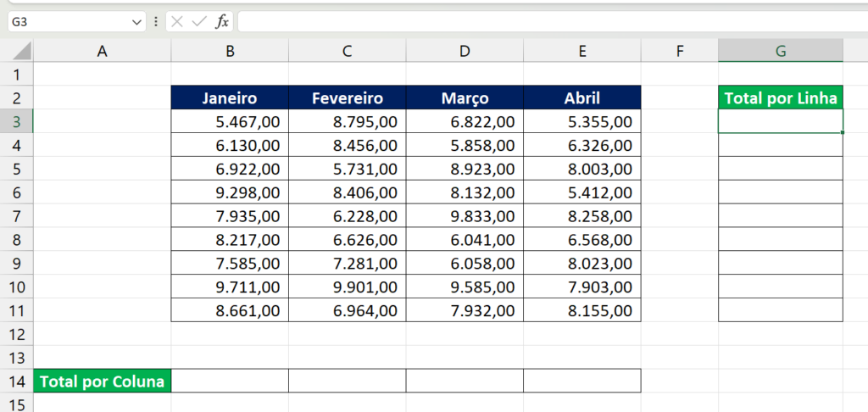Click inside the formula bar
The width and height of the screenshot is (868, 412).
[542, 22]
